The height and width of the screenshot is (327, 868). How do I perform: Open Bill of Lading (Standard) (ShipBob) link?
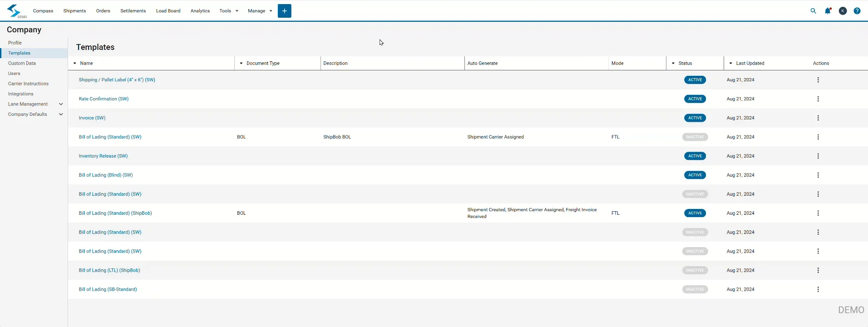(x=115, y=213)
